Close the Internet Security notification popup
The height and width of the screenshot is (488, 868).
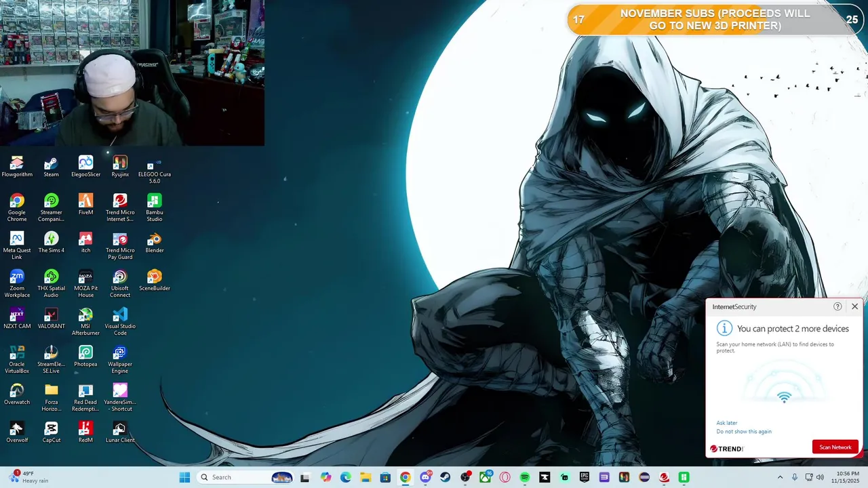(854, 306)
